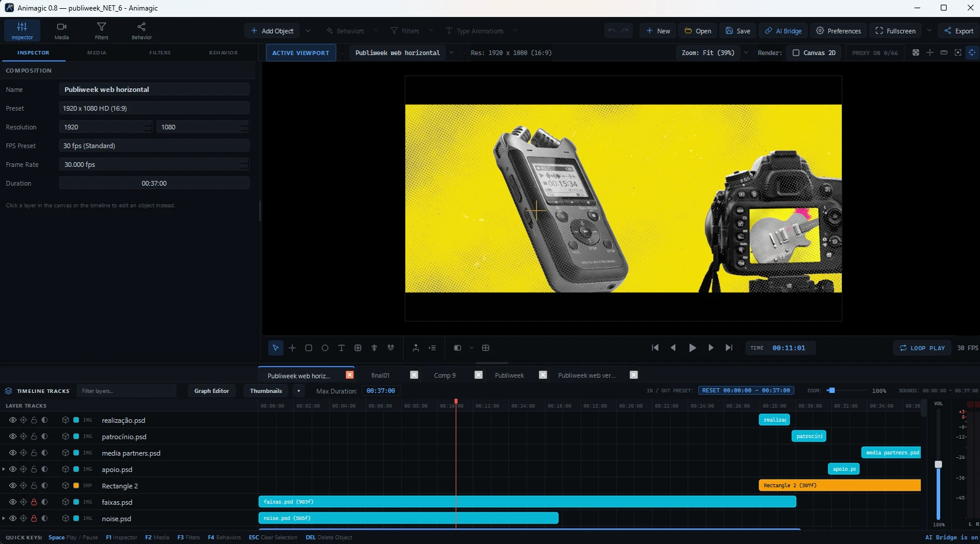Open the Filters panel icon in top bar
Viewport: 980px width, 544px height.
[x=101, y=30]
